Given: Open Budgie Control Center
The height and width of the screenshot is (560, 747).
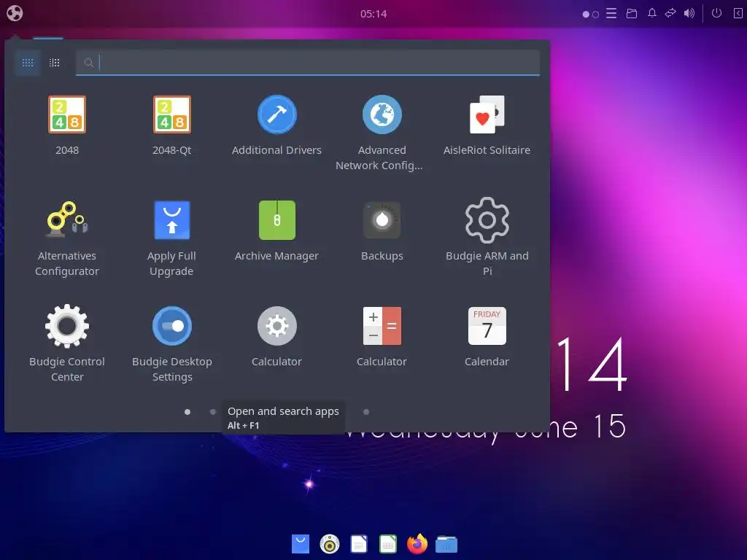Looking at the screenshot, I should 66,344.
